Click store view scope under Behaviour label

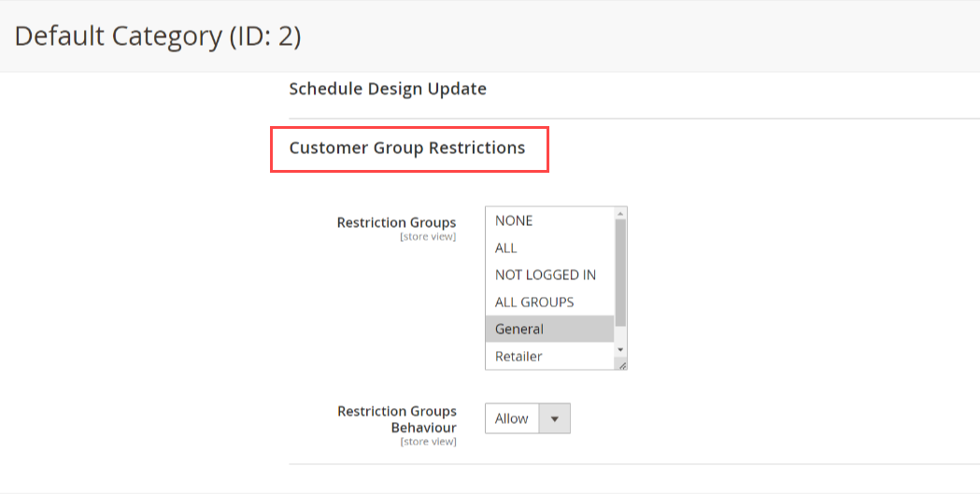[428, 442]
